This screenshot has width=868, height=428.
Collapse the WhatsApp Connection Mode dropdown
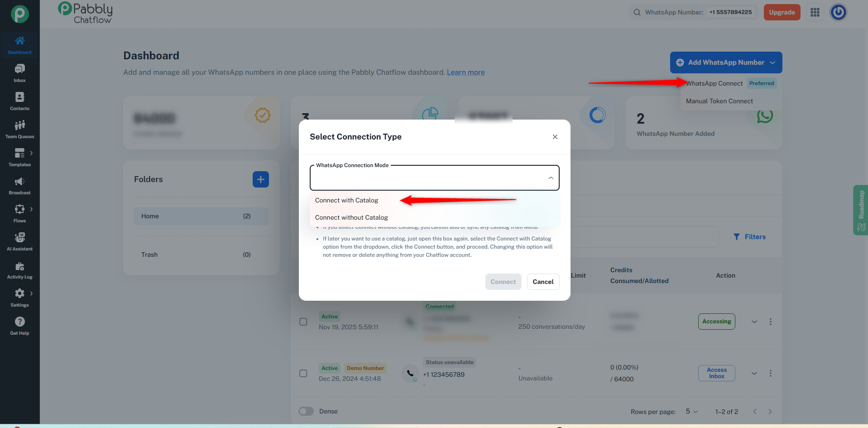(x=551, y=178)
